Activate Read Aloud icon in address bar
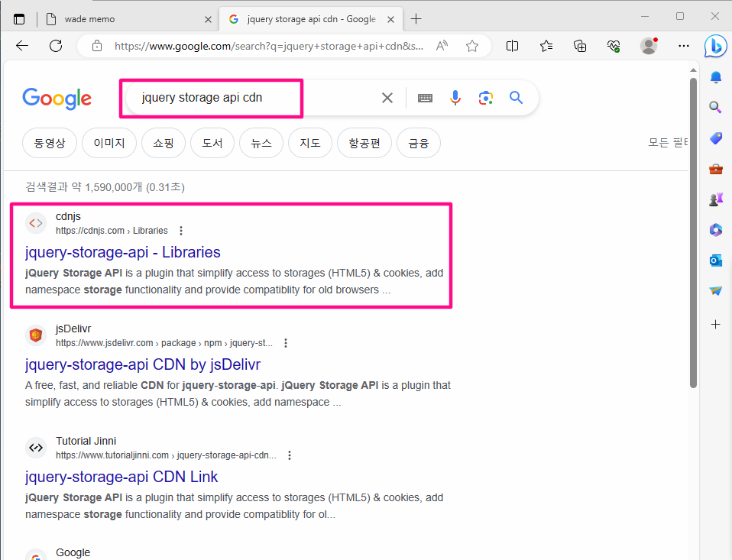 coord(442,46)
